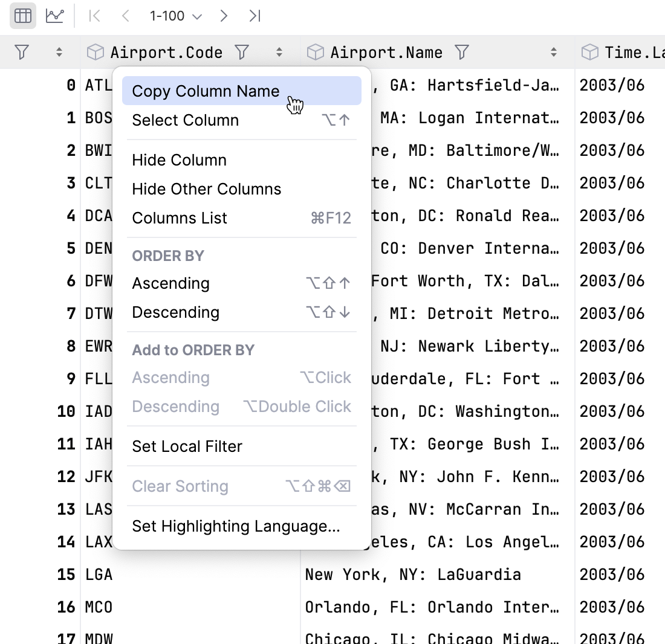Image resolution: width=665 pixels, height=644 pixels.
Task: Choose Copy Column Name from context menu
Action: coord(242,91)
